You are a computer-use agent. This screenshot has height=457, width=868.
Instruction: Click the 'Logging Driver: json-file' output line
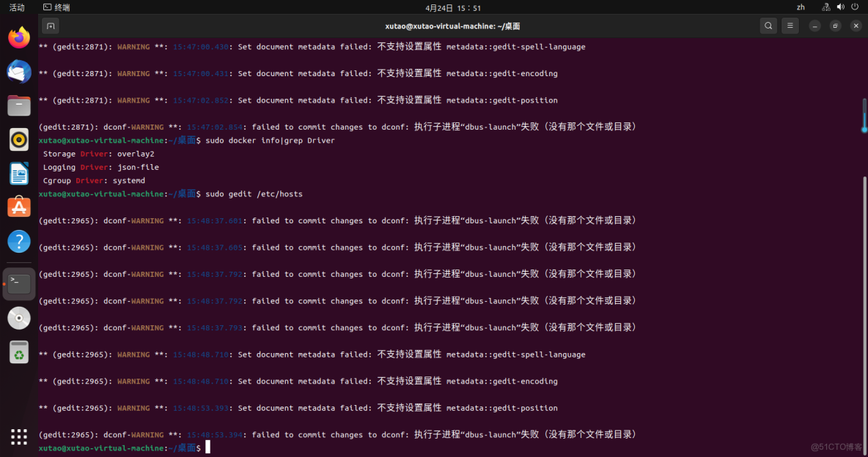point(100,167)
